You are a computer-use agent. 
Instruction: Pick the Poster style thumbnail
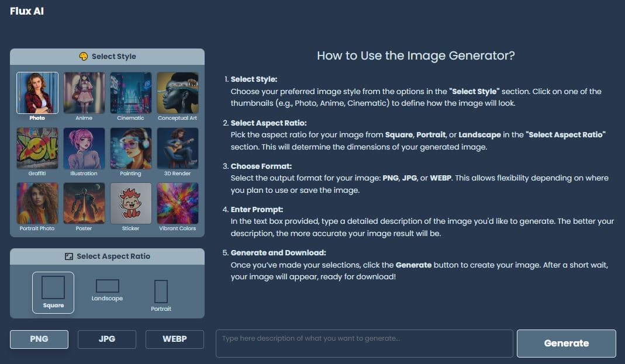coord(84,203)
